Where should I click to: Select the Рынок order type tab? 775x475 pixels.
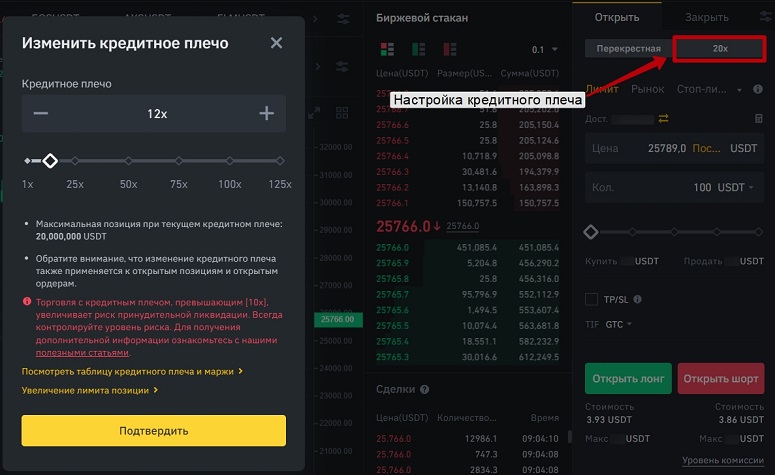(647, 89)
